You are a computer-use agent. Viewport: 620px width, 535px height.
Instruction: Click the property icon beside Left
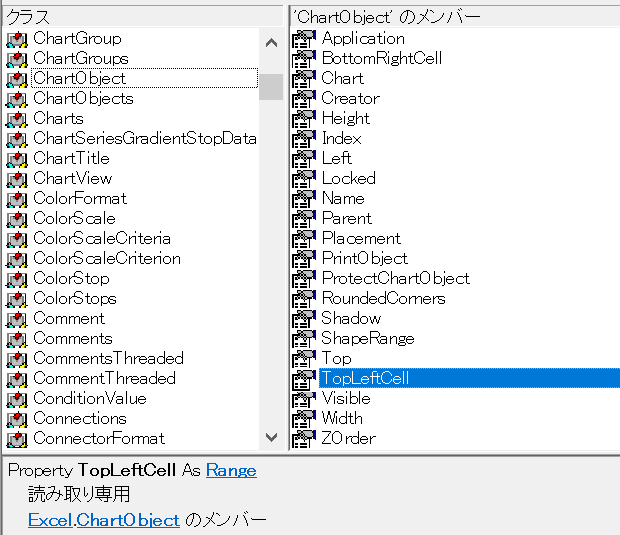(x=304, y=159)
